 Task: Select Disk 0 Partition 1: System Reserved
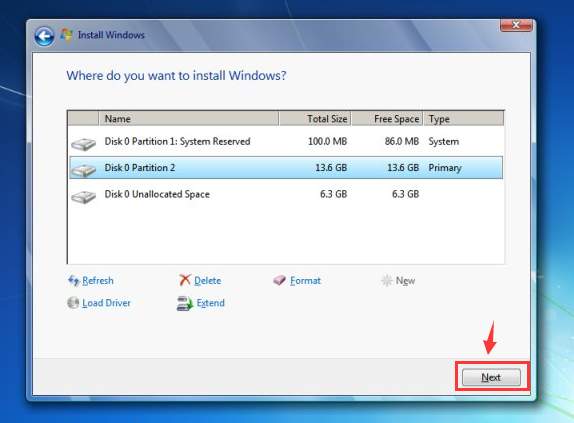[x=286, y=142]
